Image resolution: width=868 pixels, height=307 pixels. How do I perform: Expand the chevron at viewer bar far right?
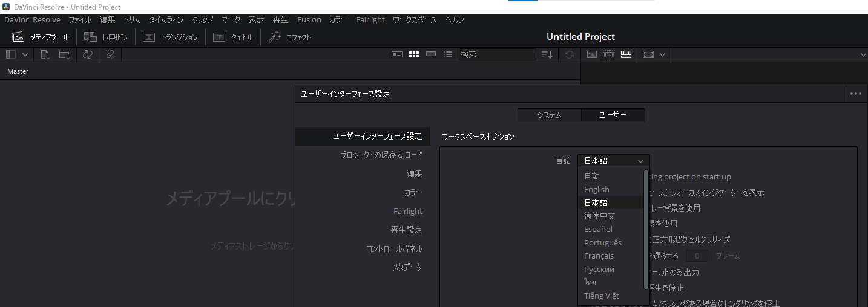pos(863,54)
